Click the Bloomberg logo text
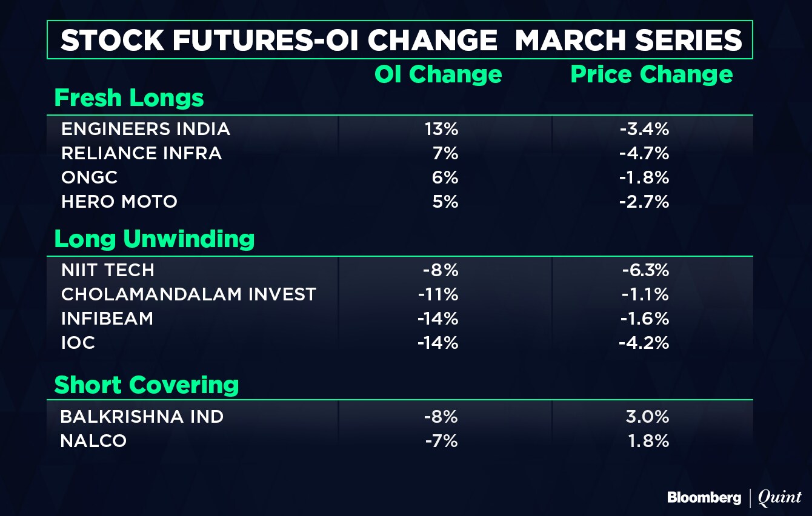 click(x=704, y=498)
